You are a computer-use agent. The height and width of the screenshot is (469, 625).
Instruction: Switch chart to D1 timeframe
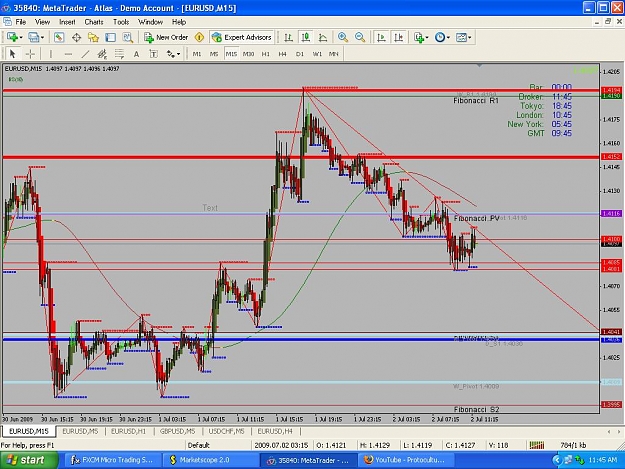[300, 54]
